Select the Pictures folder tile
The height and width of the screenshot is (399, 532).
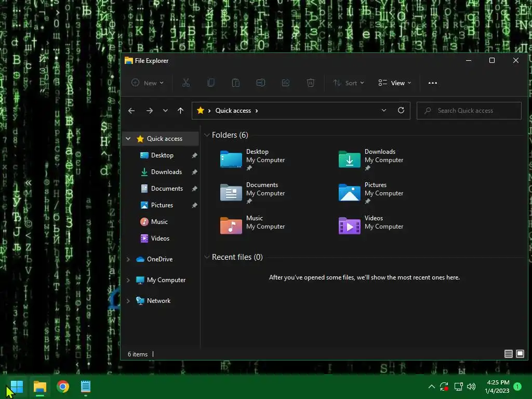click(x=371, y=193)
